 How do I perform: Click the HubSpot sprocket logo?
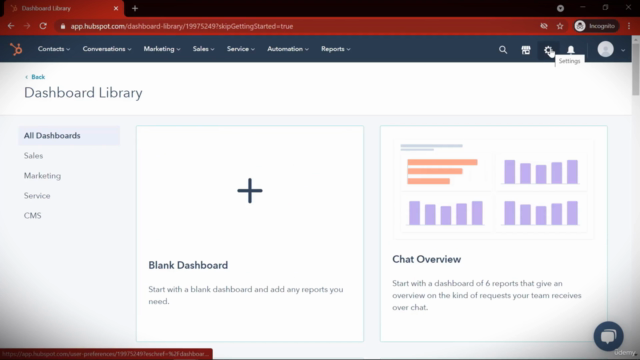(x=16, y=49)
